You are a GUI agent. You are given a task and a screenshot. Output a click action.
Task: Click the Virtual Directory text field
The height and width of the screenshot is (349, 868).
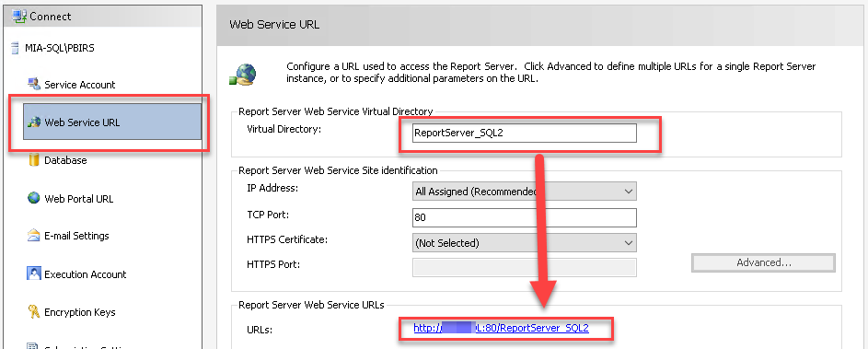[525, 133]
